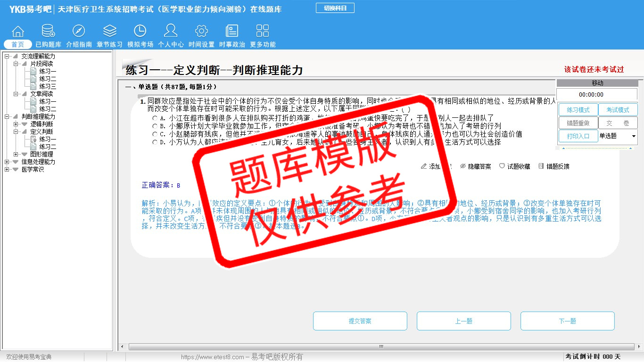This screenshot has height=362, width=644.
Task: Open 个人中心 user icon
Action: [171, 32]
